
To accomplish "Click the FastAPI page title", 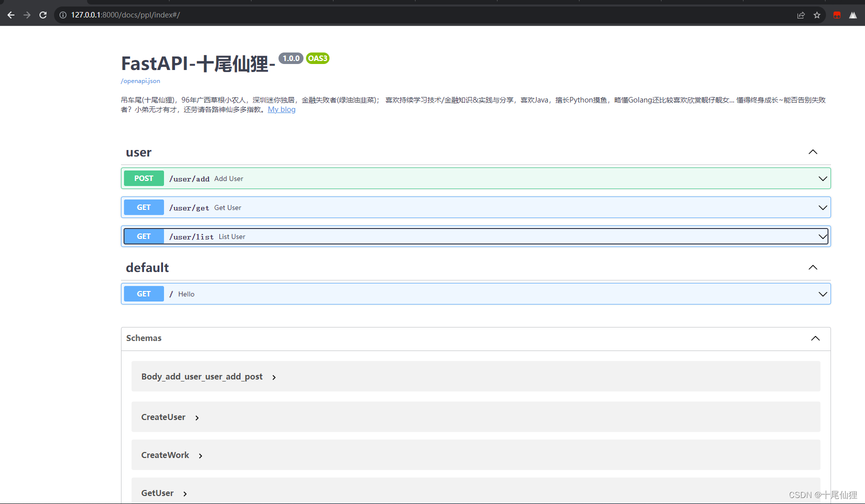I will [198, 64].
